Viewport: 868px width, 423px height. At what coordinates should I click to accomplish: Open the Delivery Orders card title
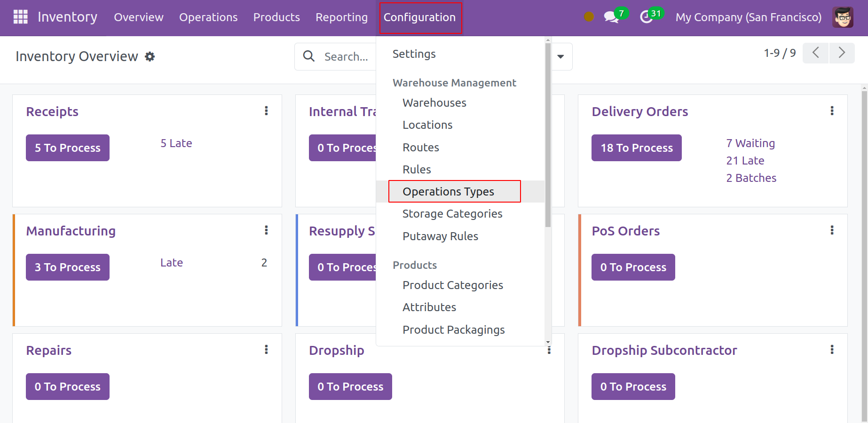[640, 112]
